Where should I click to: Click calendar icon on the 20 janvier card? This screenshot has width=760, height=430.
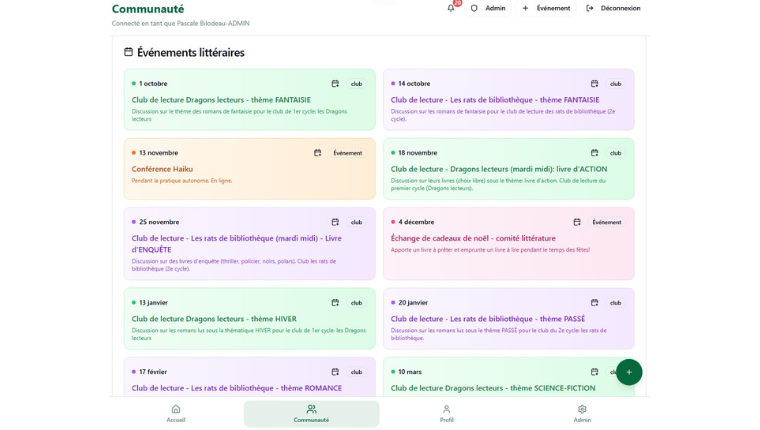[x=594, y=302]
